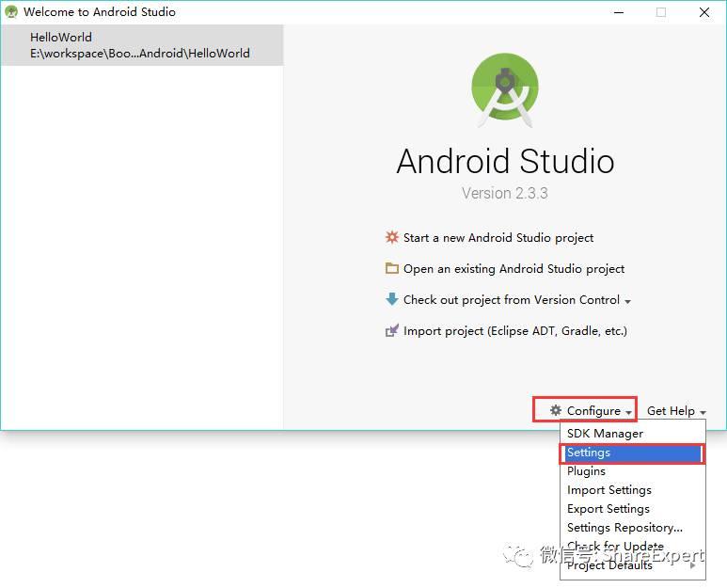Open the HelloWorld recent project
This screenshot has height=588, width=727.
[x=142, y=45]
